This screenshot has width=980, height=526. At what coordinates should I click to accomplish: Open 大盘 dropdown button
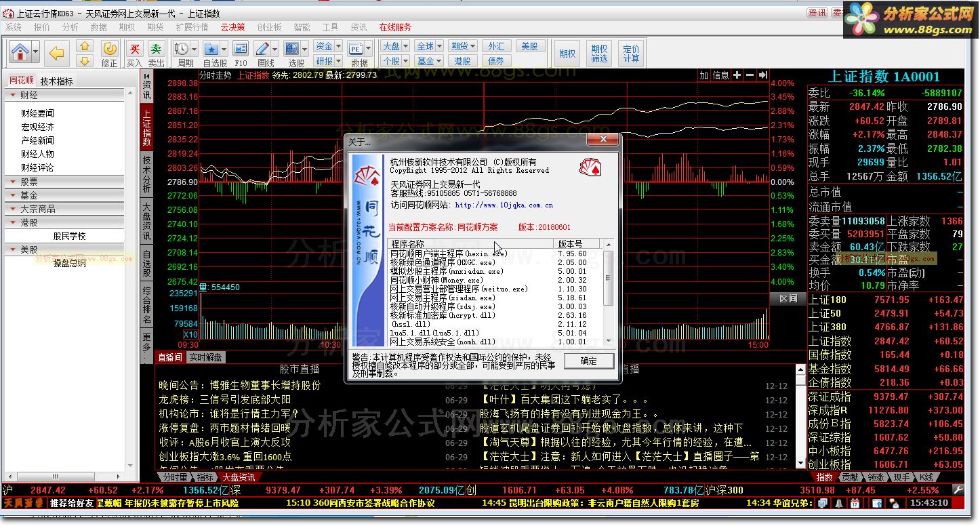[x=395, y=46]
